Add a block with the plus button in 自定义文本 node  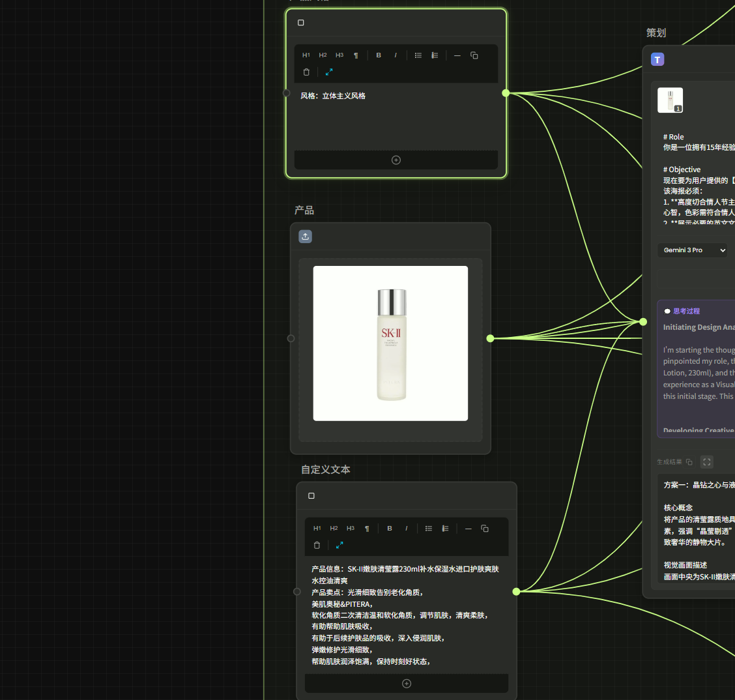[407, 684]
